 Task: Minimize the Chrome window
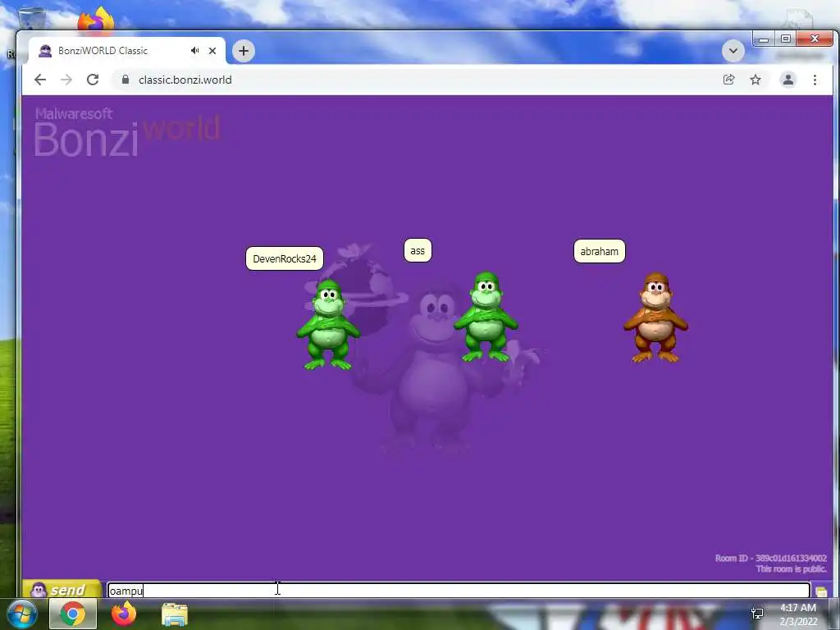point(764,39)
